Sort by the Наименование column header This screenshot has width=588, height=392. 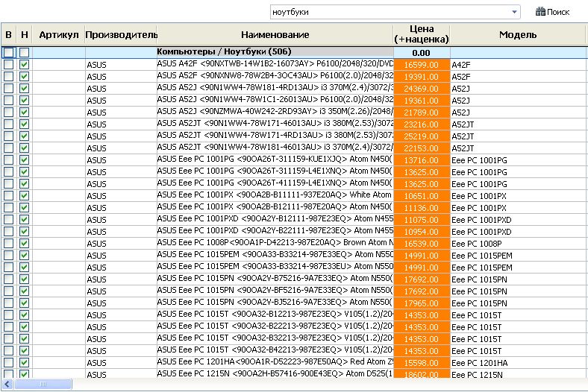coord(275,35)
